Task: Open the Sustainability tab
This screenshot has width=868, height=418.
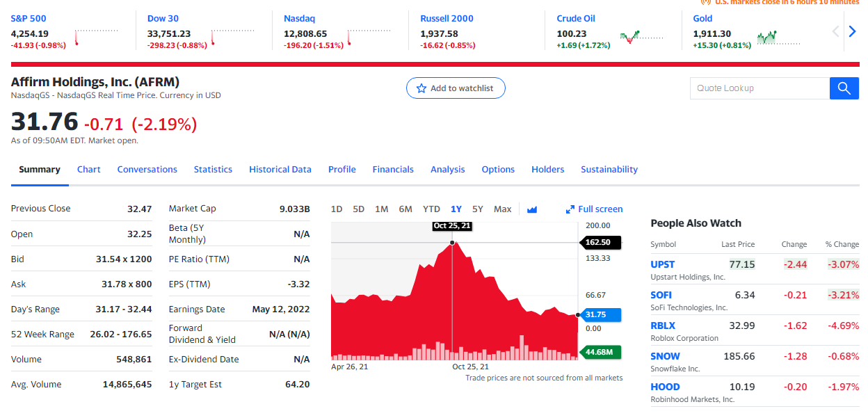Action: (x=609, y=169)
